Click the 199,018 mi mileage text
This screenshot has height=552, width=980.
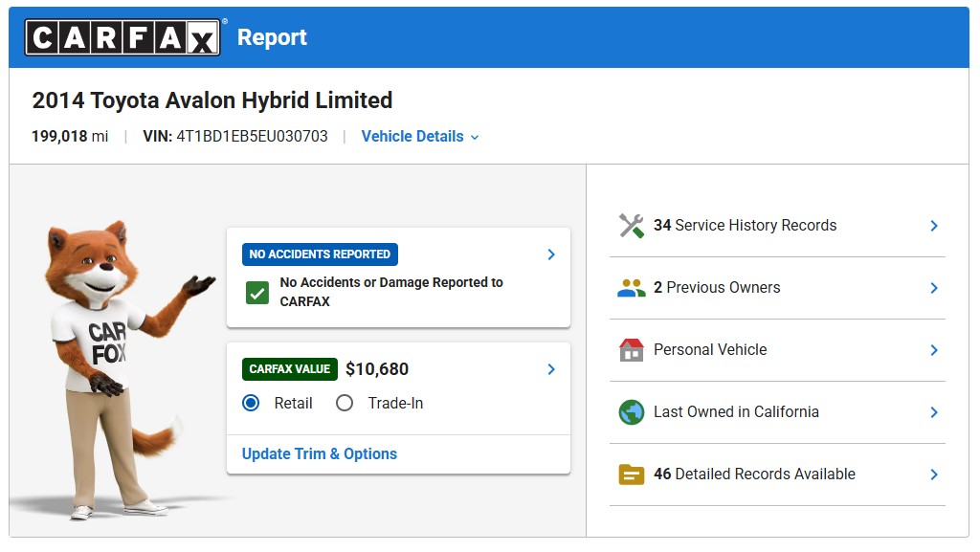pos(70,136)
